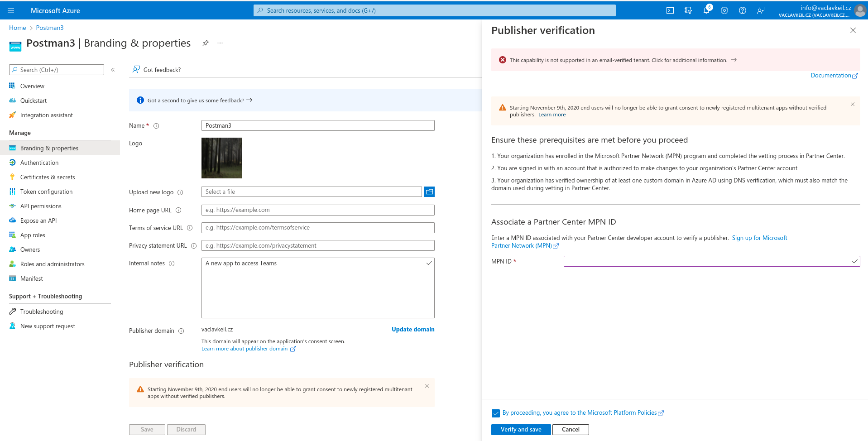Click the forest logo thumbnail

tap(222, 158)
